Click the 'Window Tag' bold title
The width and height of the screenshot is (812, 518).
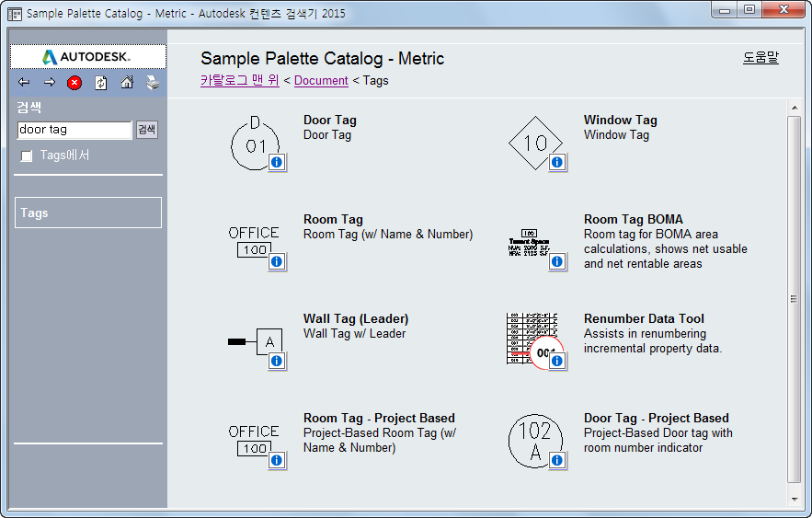pos(621,120)
